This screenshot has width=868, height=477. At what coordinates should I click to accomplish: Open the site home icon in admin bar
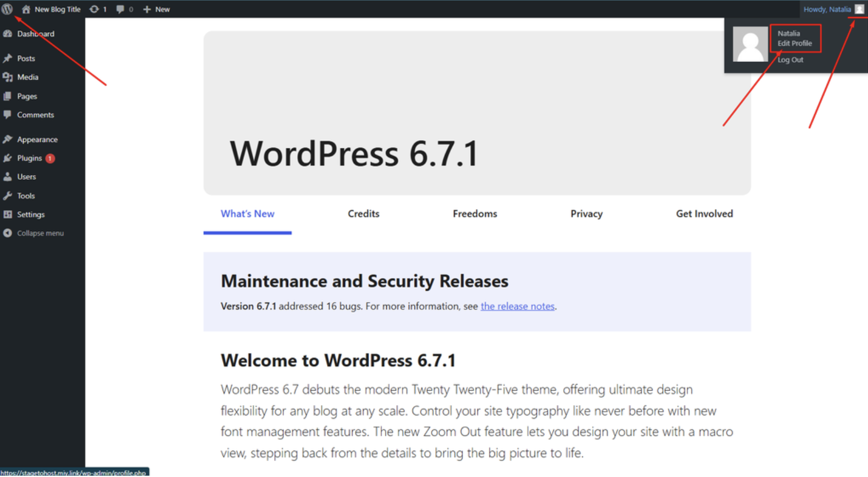coord(26,9)
